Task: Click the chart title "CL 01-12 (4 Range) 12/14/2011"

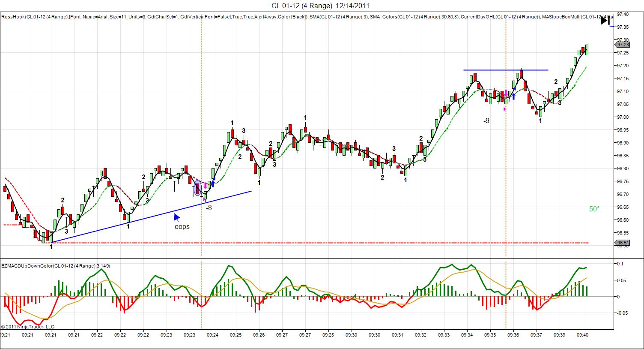Action: coord(321,6)
